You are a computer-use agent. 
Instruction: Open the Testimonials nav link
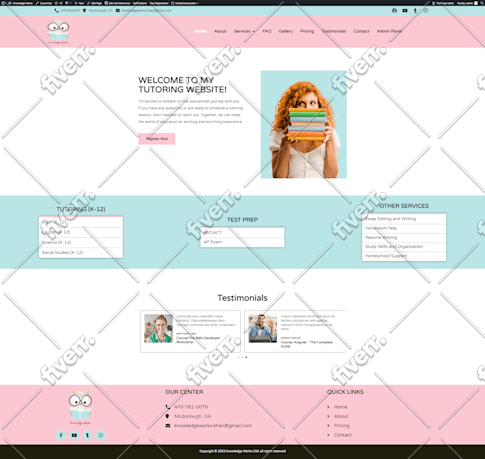pos(334,31)
